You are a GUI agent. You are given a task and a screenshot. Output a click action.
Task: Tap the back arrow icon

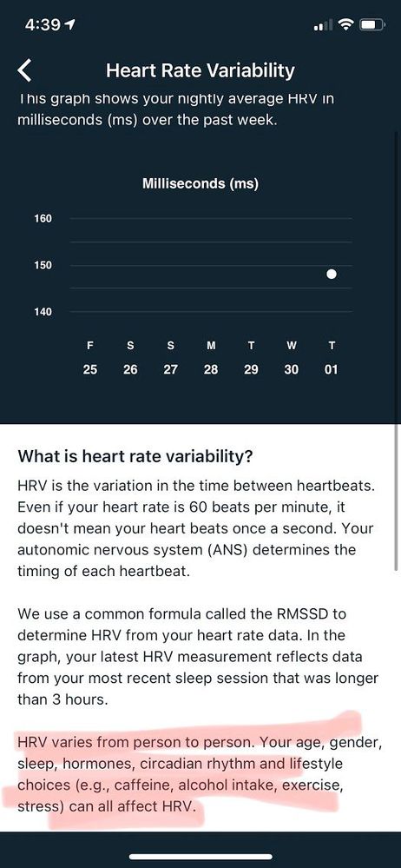click(x=25, y=71)
